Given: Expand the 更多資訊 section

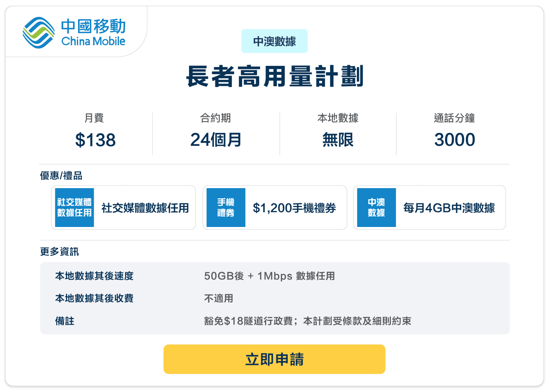Looking at the screenshot, I should 59,252.
